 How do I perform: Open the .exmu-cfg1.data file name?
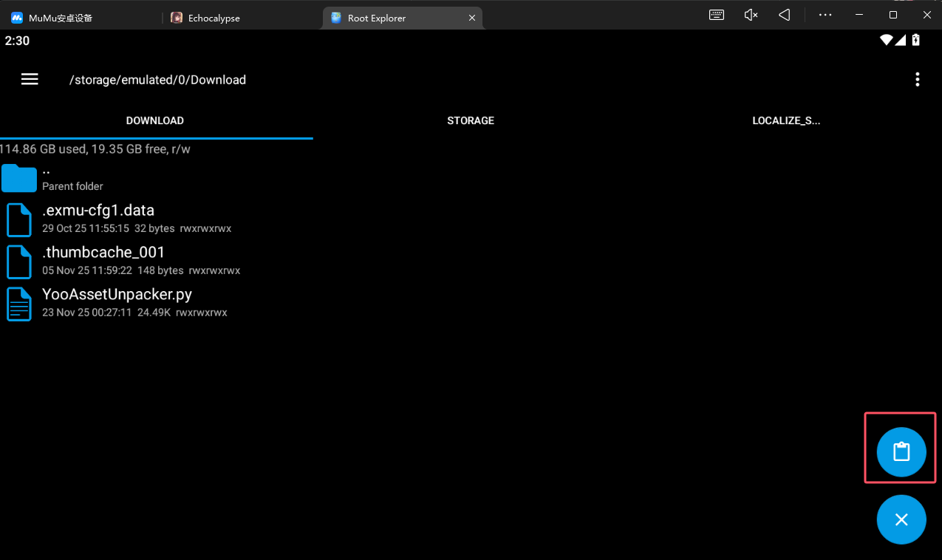coord(98,211)
